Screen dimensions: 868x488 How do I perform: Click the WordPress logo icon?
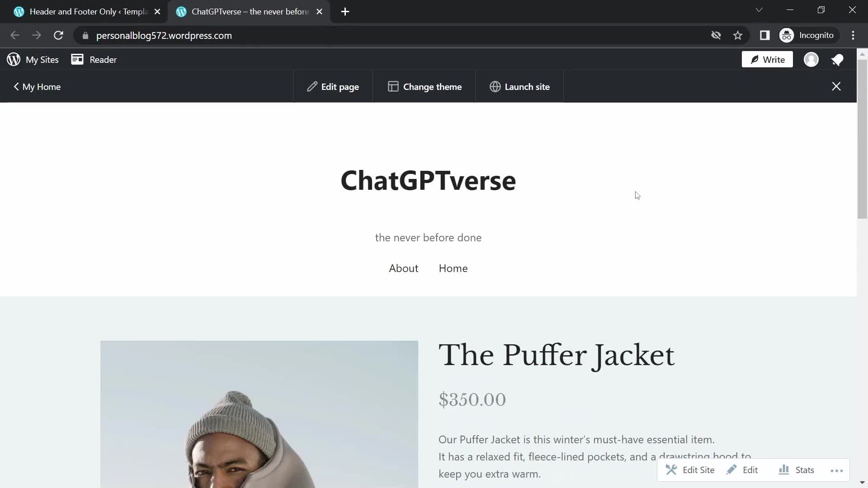[x=13, y=60]
